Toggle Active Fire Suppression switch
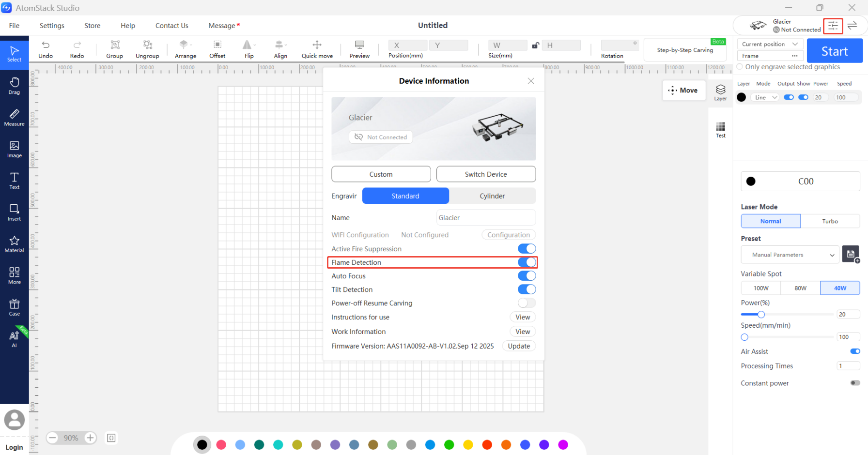 (x=527, y=249)
